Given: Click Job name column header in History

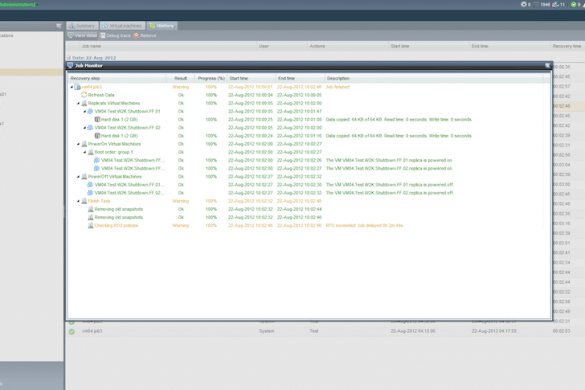Looking at the screenshot, I should (x=168, y=46).
